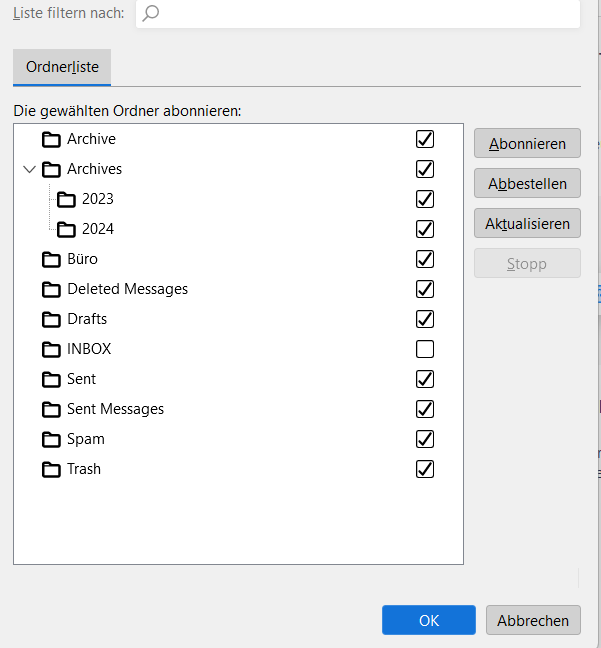Click the Trash folder icon
This screenshot has height=648, width=601.
click(52, 469)
